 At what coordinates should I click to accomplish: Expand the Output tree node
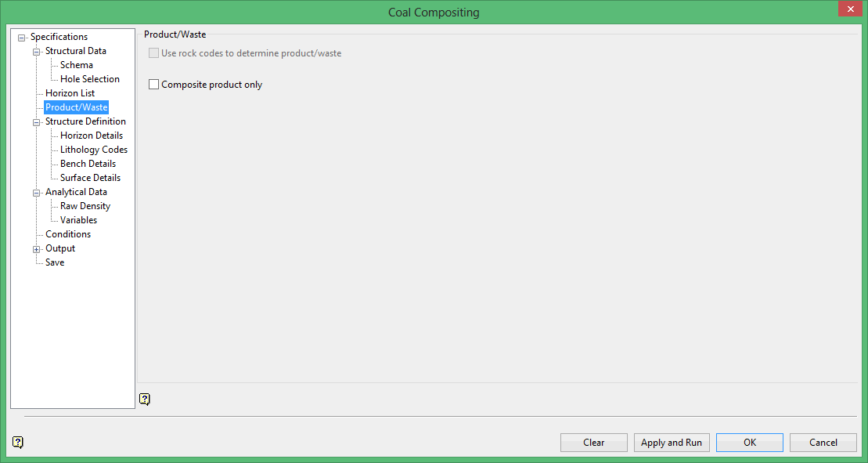pyautogui.click(x=37, y=249)
